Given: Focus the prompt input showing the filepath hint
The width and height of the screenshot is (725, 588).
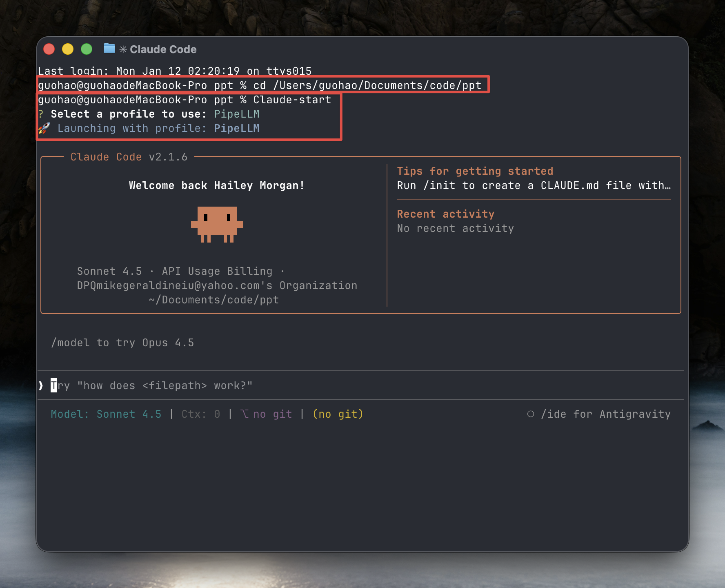Looking at the screenshot, I should (x=163, y=385).
